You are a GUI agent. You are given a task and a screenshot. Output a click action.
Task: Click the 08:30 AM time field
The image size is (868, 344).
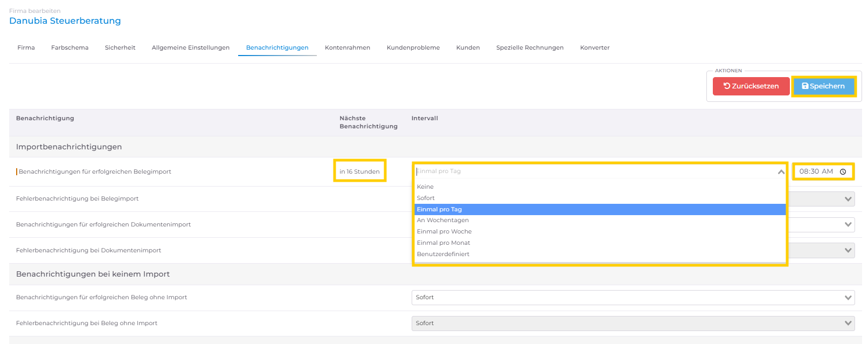[x=816, y=171]
